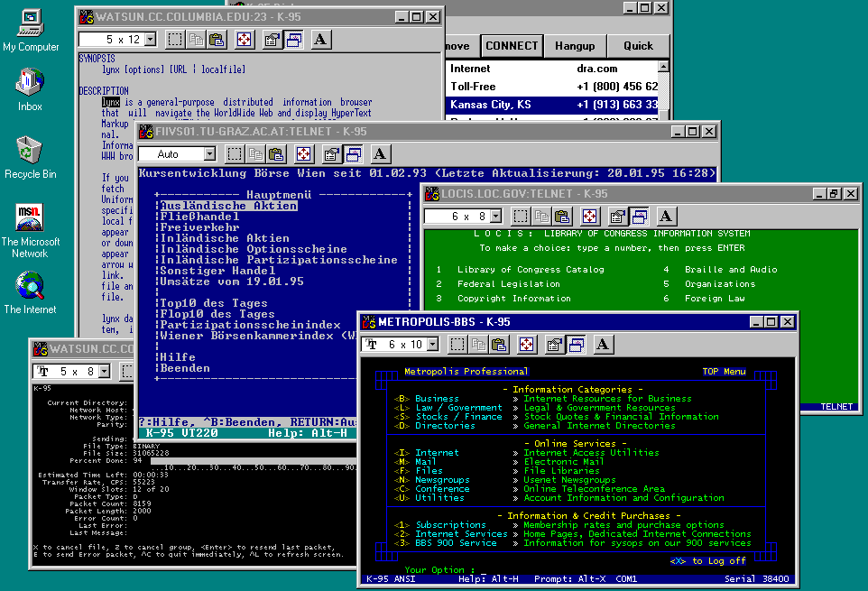The image size is (868, 591).
Task: Select the Recycle Bin desktop icon
Action: click(x=30, y=151)
